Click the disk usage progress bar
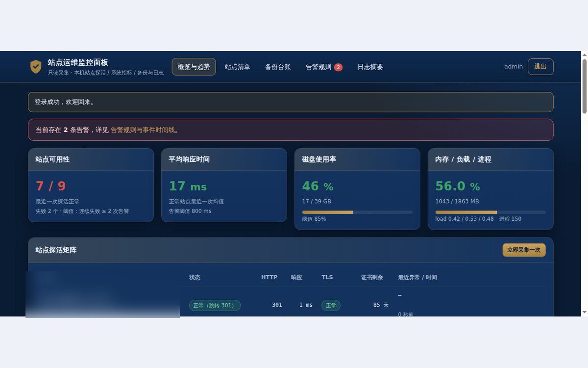 click(357, 212)
